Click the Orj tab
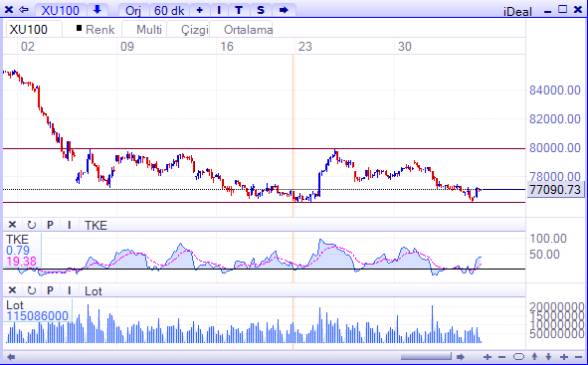 (133, 10)
